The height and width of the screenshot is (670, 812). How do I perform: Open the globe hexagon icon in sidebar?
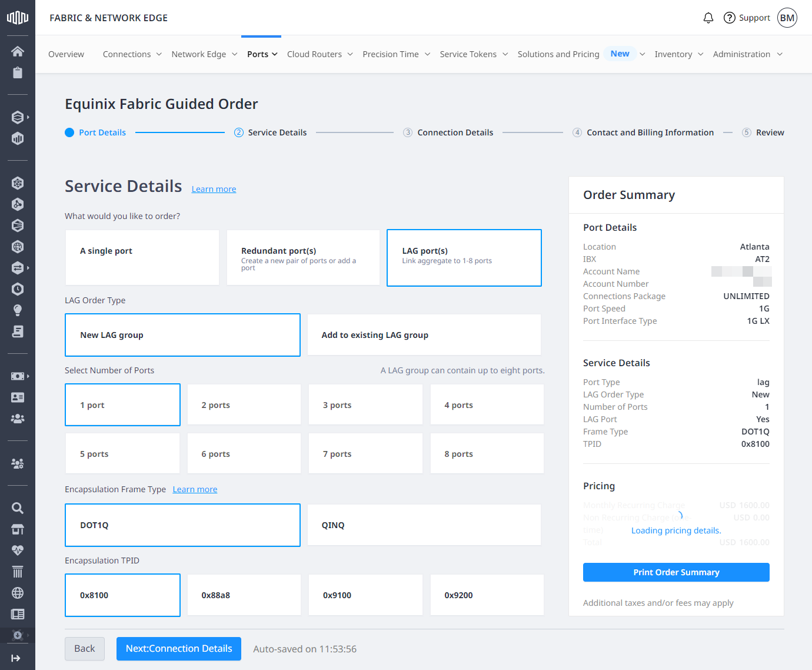(x=18, y=247)
